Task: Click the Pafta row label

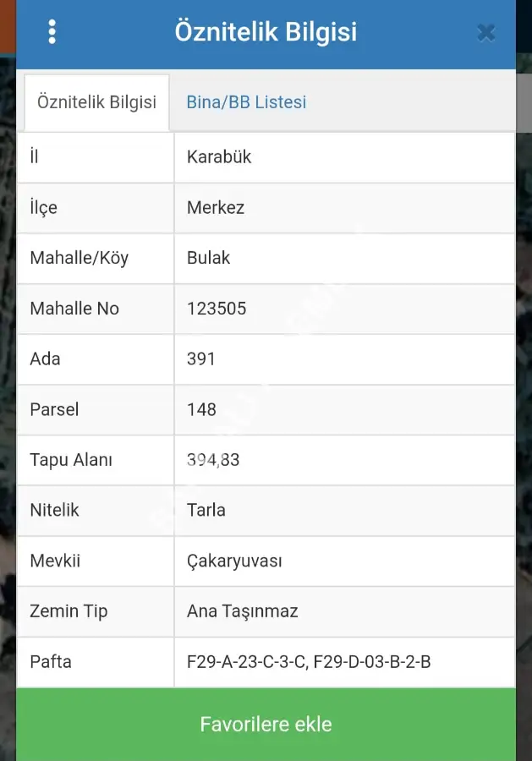Action: pyautogui.click(x=51, y=662)
